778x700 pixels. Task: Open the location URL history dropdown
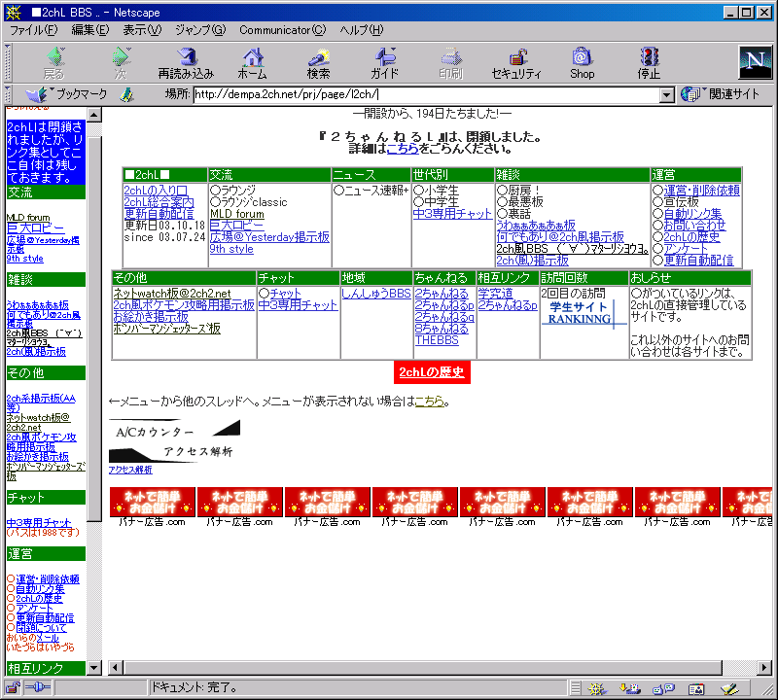[x=667, y=94]
